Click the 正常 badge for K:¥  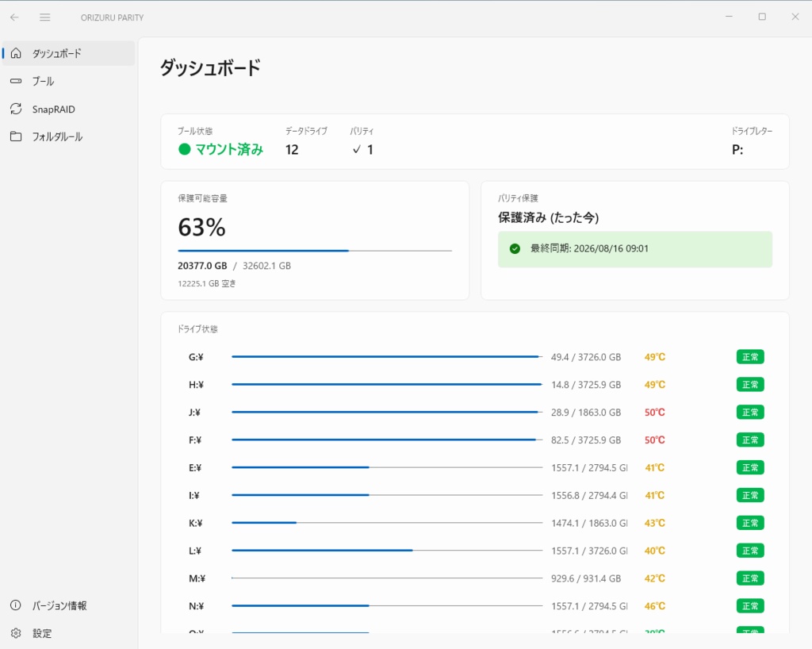click(750, 523)
